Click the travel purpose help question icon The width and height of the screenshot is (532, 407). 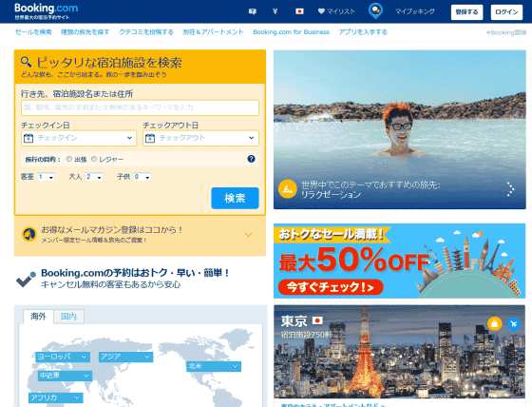[251, 159]
